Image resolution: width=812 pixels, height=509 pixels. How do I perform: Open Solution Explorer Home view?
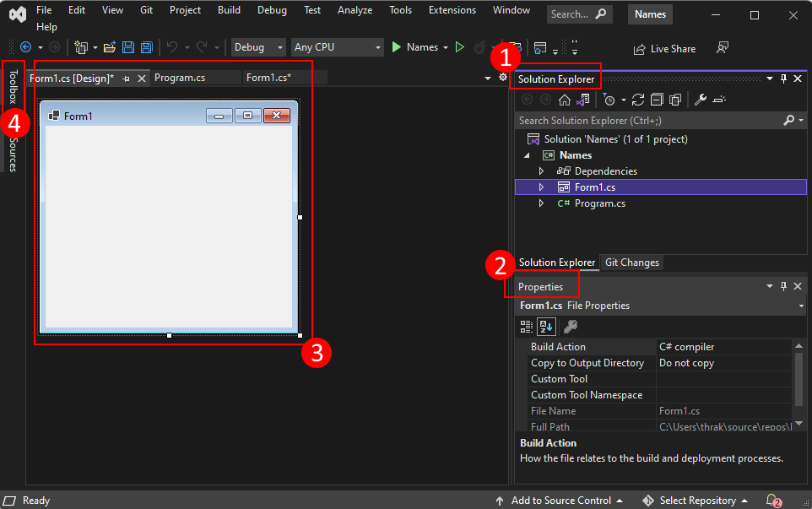pyautogui.click(x=564, y=100)
